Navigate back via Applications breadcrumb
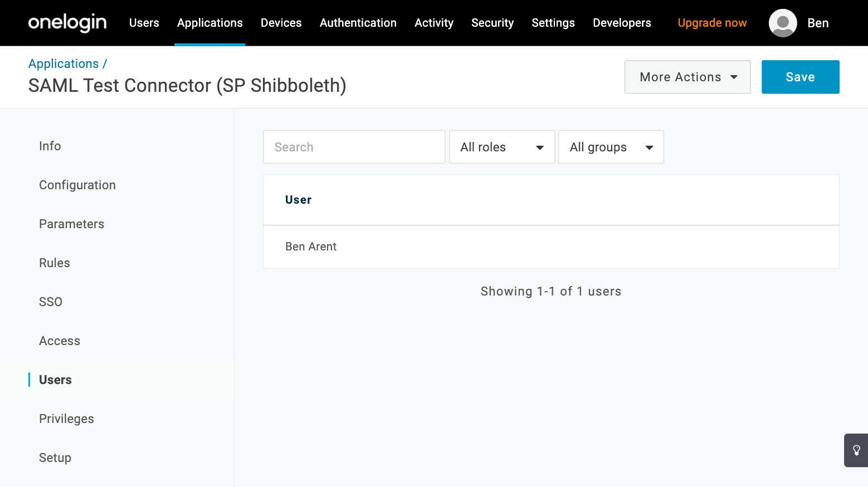Viewport: 868px width, 487px height. pos(64,63)
